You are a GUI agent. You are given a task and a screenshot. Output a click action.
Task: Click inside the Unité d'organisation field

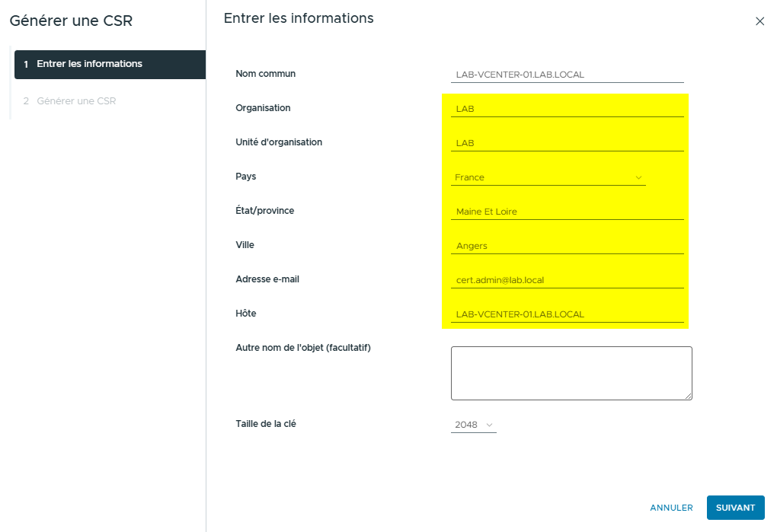pos(567,142)
